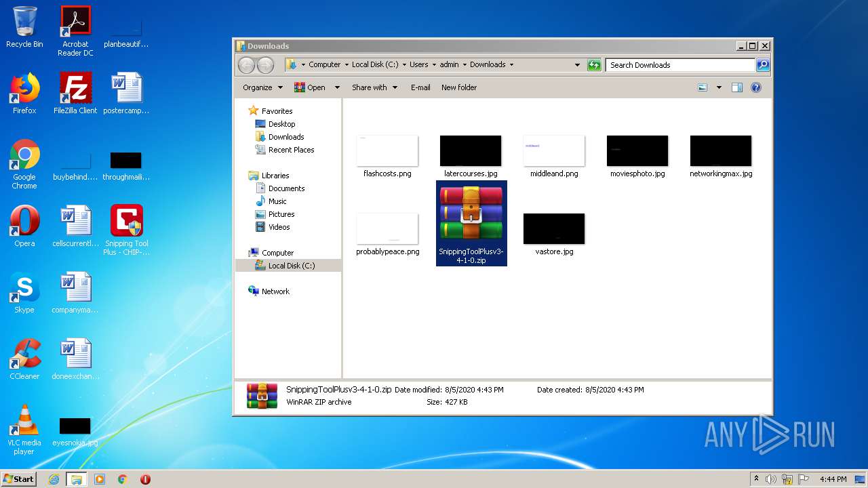Select the cellscurrentl Word document on desktop
Image resolution: width=868 pixels, height=488 pixels.
point(75,226)
